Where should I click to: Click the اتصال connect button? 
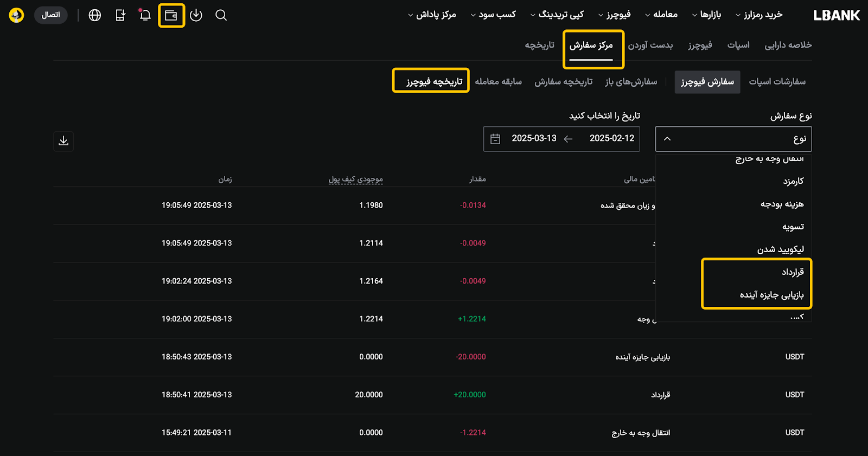point(51,15)
